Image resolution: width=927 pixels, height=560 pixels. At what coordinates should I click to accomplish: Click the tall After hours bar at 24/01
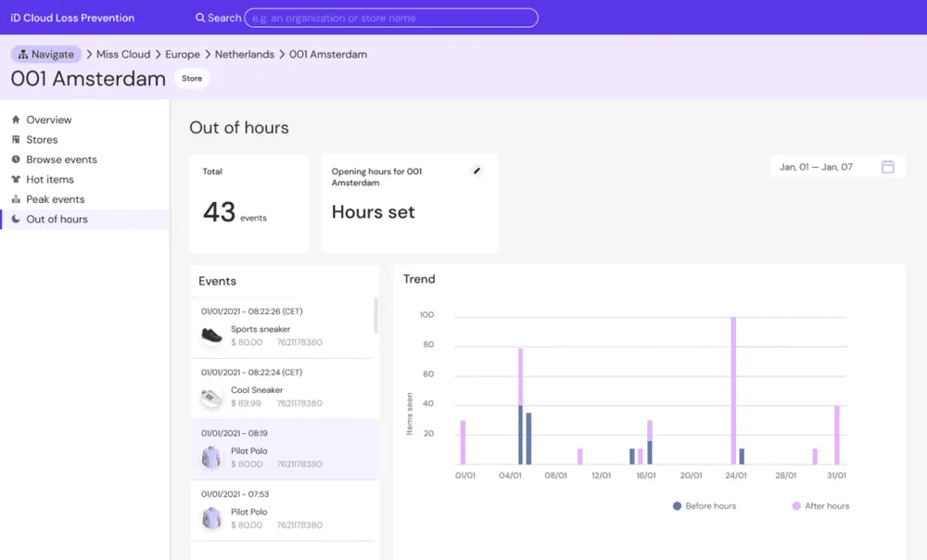[x=733, y=390]
